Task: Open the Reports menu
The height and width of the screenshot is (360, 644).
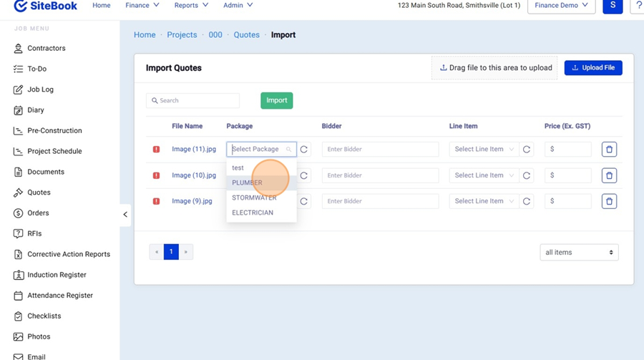Action: (191, 6)
